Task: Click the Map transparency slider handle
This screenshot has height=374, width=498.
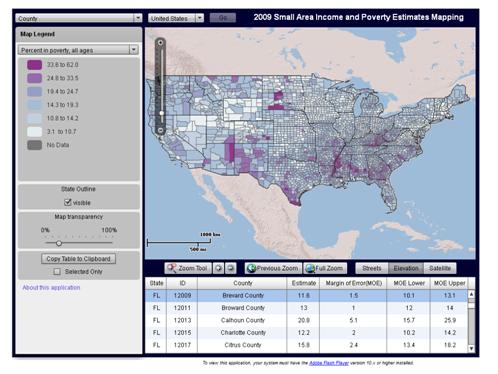Action: (x=59, y=243)
